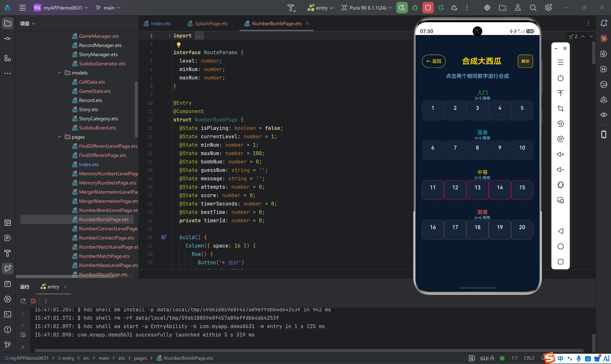Open the 项目 view dropdown
This screenshot has height=364, width=611.
[x=27, y=23]
